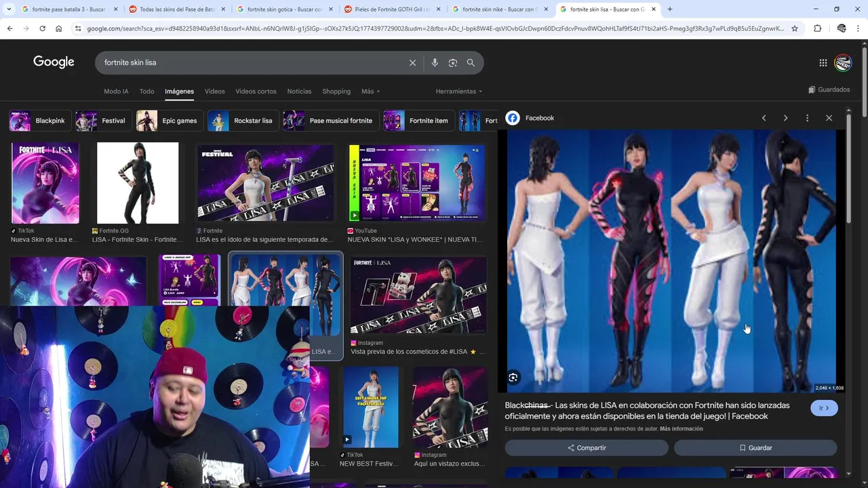Search inside image with lens icon

(x=513, y=378)
